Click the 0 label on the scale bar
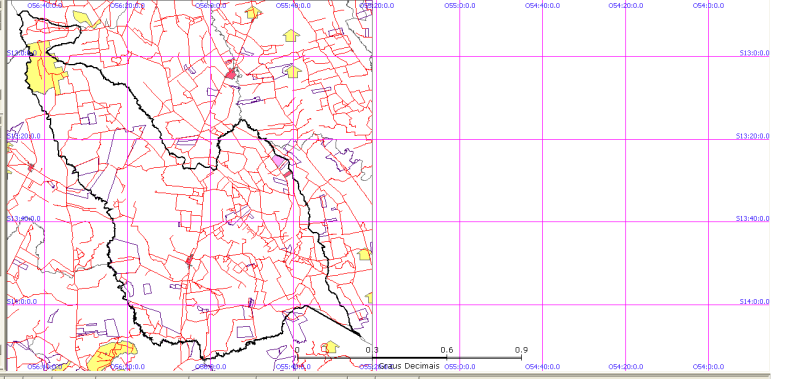800x379 pixels. [297, 350]
